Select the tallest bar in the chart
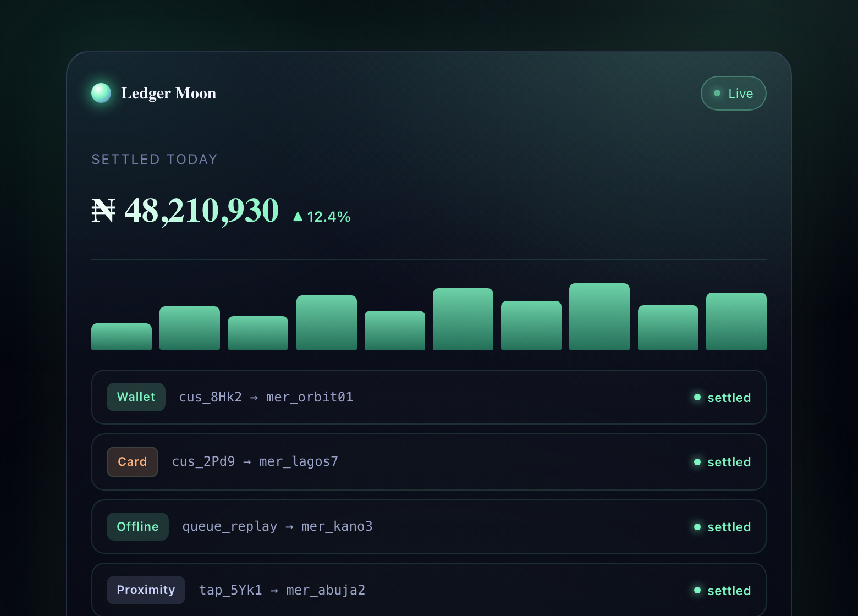 (x=599, y=317)
